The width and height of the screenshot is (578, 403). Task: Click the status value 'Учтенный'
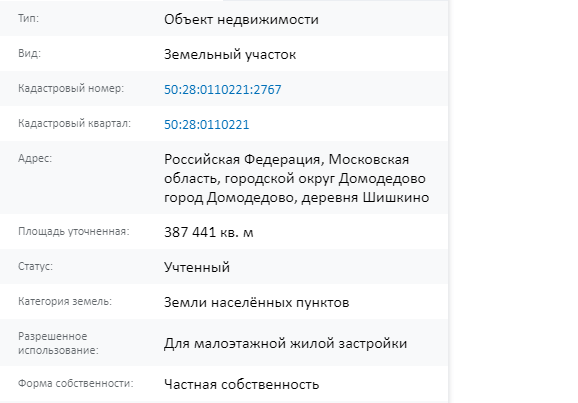[x=197, y=267]
